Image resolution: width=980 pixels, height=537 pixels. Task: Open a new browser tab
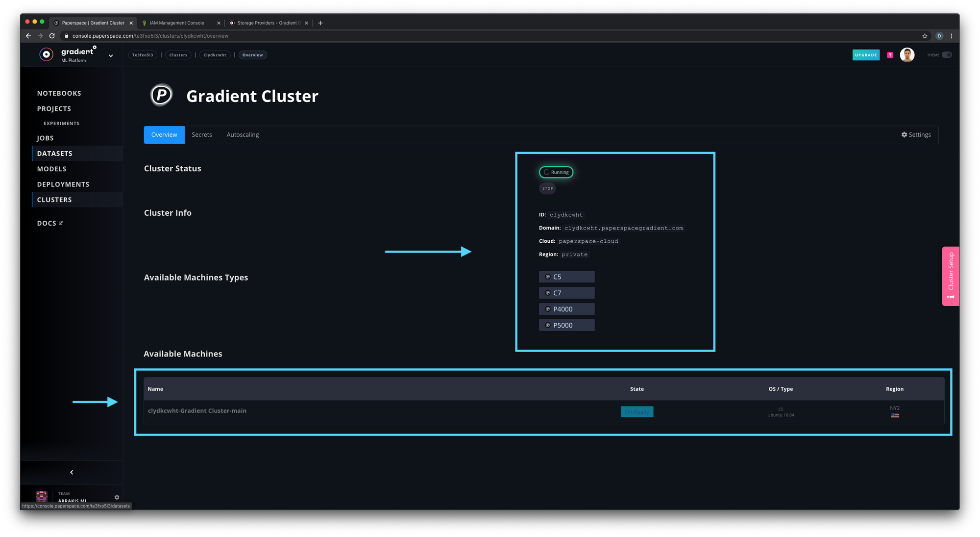[x=320, y=23]
